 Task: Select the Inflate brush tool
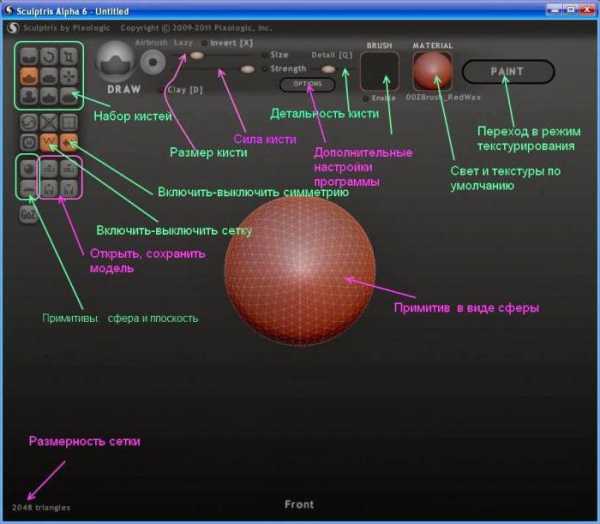29,96
